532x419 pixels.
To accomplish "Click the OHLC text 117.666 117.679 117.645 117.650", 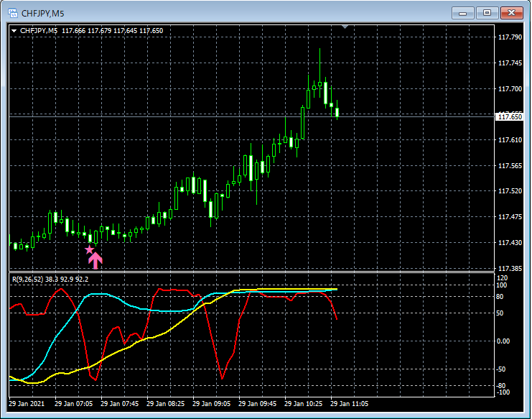I will tap(112, 31).
